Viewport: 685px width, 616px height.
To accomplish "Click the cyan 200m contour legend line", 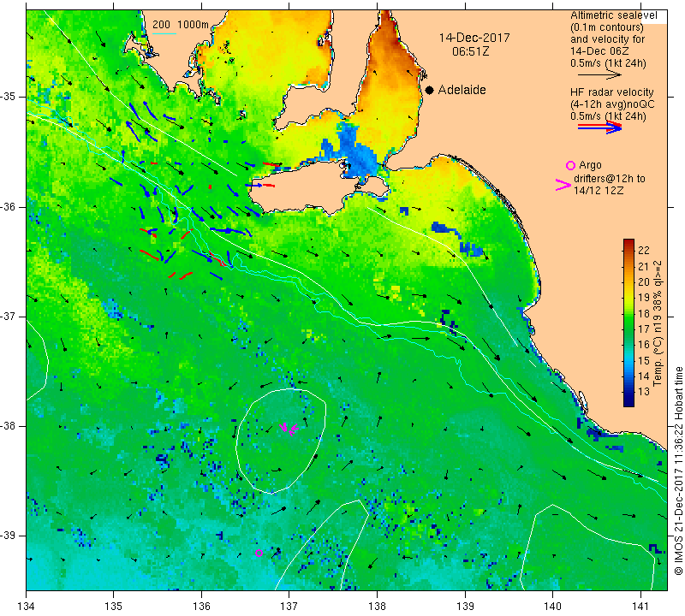I will click(164, 33).
